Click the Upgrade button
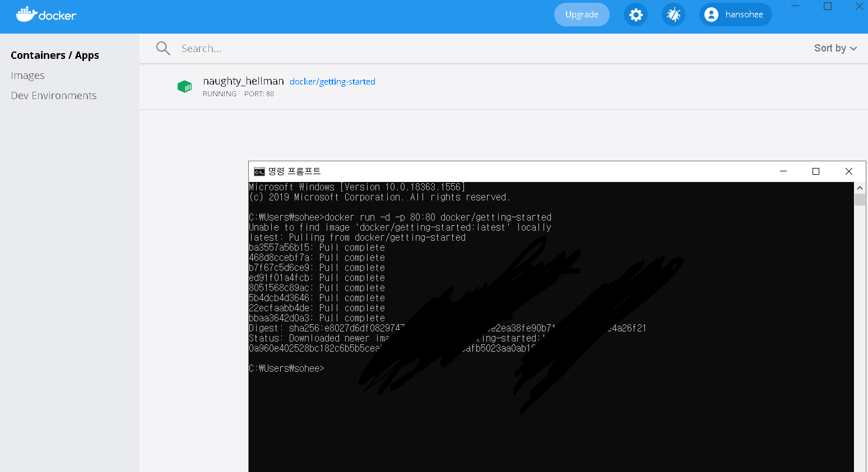 tap(582, 15)
